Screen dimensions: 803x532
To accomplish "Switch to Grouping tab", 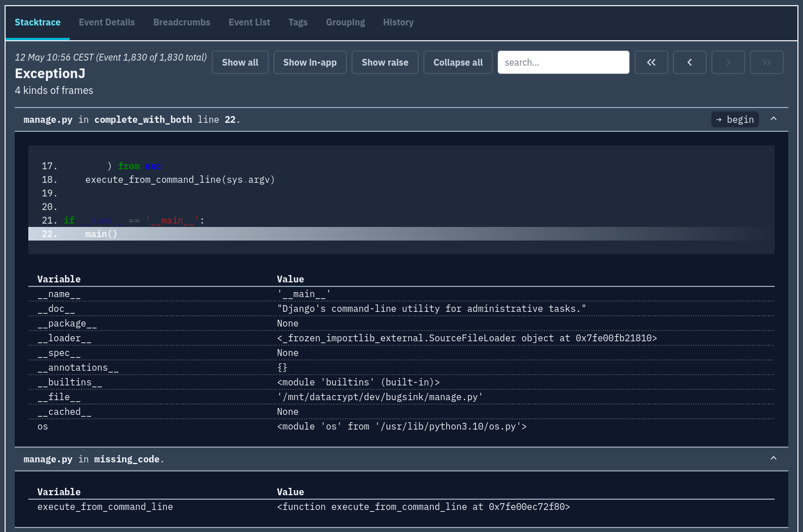I will 345,23.
